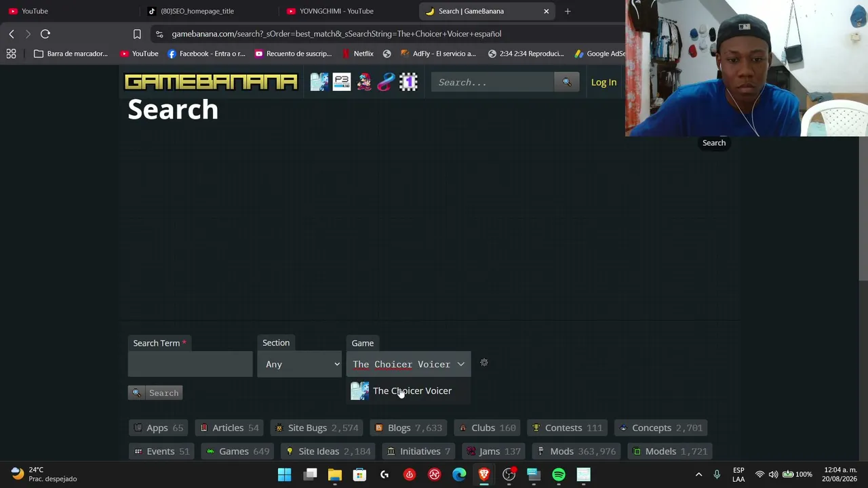Open the Friday Night Funkin' character game icon

(364, 82)
